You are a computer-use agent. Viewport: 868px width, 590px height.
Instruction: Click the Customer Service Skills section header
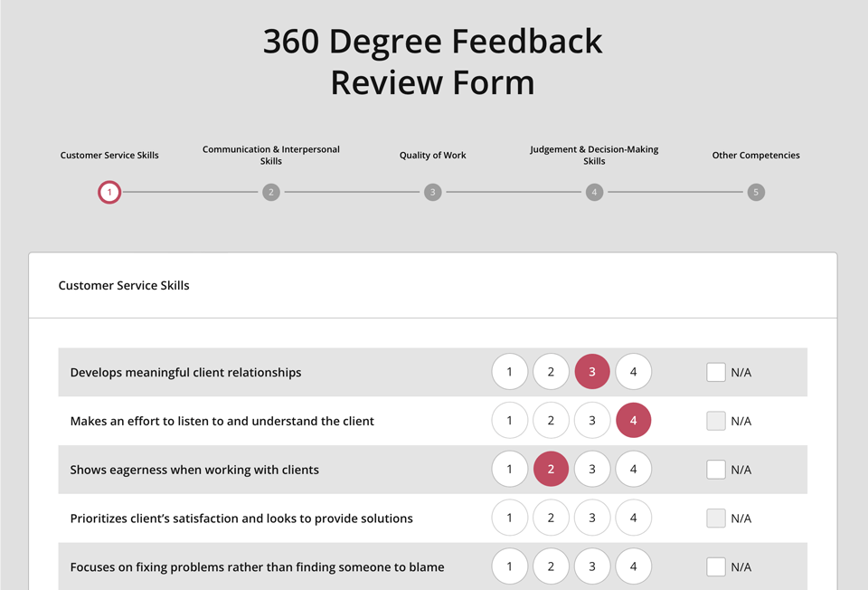[x=124, y=285]
